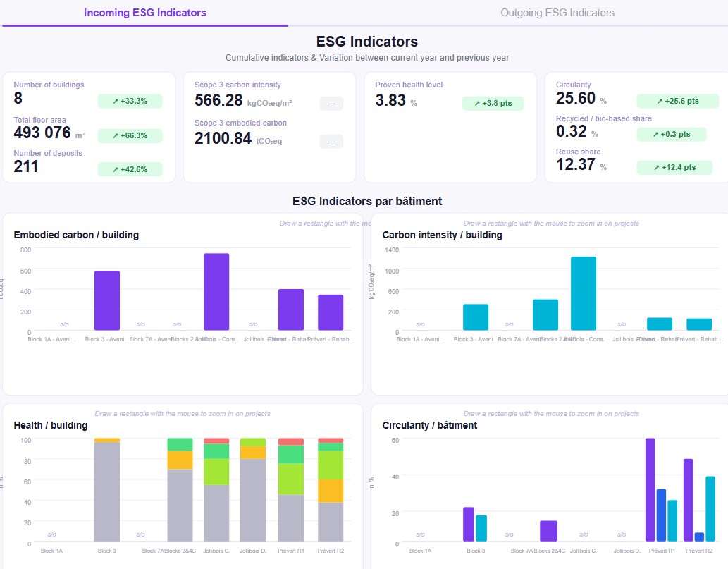The width and height of the screenshot is (728, 569).
Task: Click the +33.3% buildings variation badge
Action: [130, 101]
